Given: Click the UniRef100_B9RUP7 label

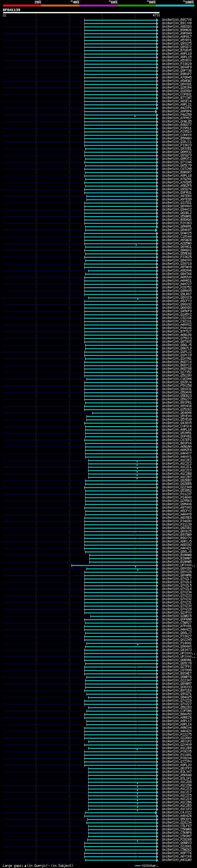Looking at the screenshot, I should (x=176, y=74).
